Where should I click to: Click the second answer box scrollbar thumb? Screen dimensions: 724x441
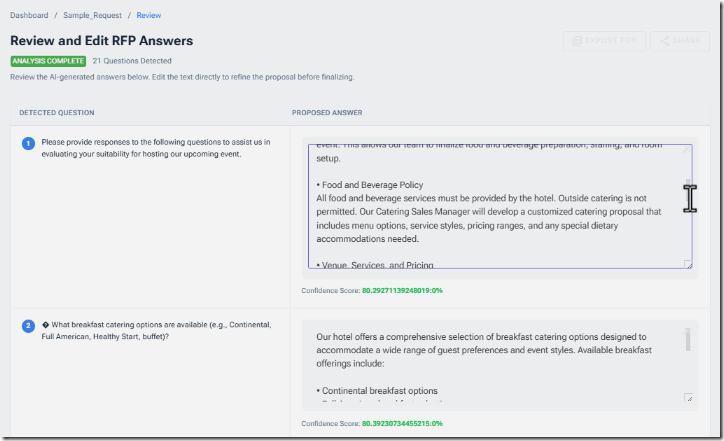(x=687, y=340)
